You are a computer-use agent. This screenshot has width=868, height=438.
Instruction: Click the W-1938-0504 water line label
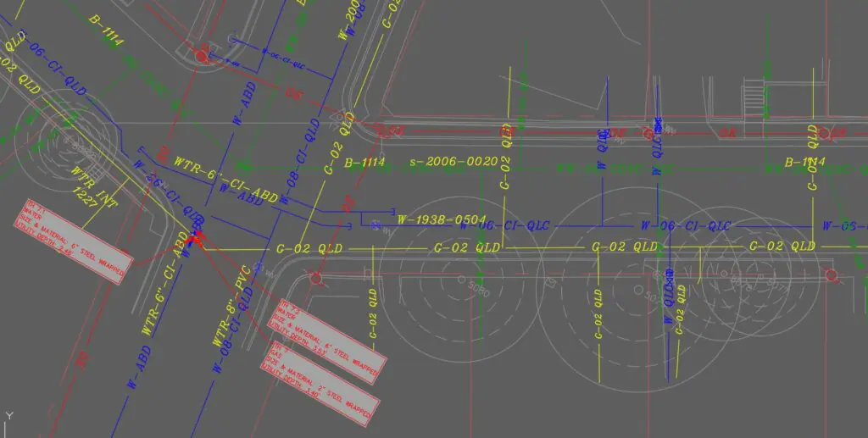point(441,219)
